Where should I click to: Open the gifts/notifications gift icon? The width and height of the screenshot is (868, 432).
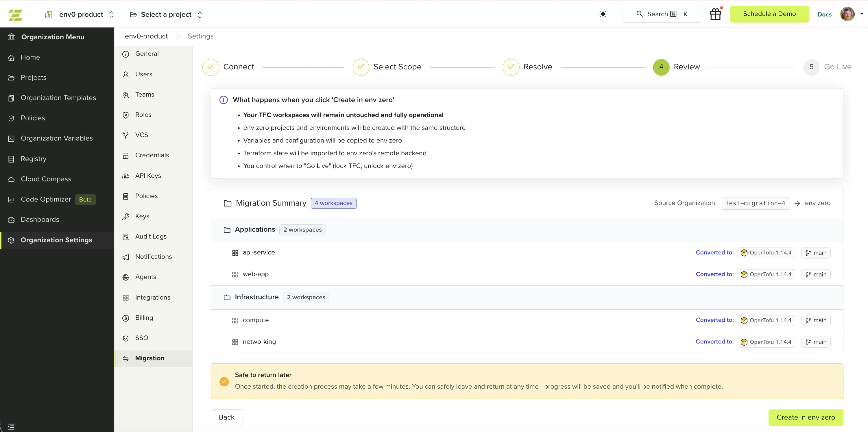pos(715,14)
